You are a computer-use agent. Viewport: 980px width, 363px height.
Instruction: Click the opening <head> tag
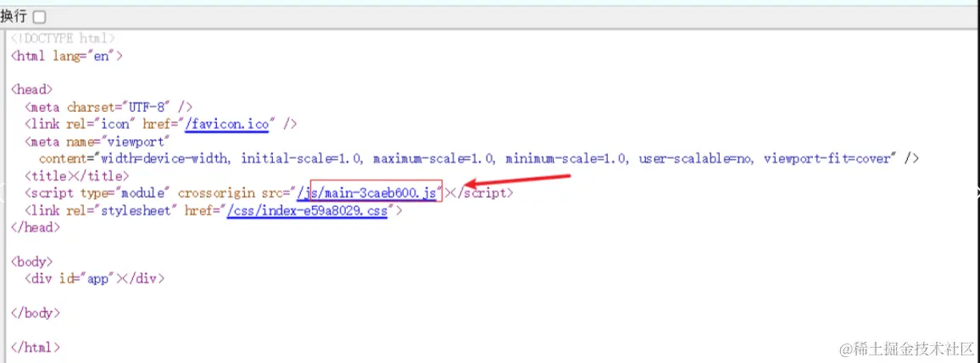pos(32,90)
